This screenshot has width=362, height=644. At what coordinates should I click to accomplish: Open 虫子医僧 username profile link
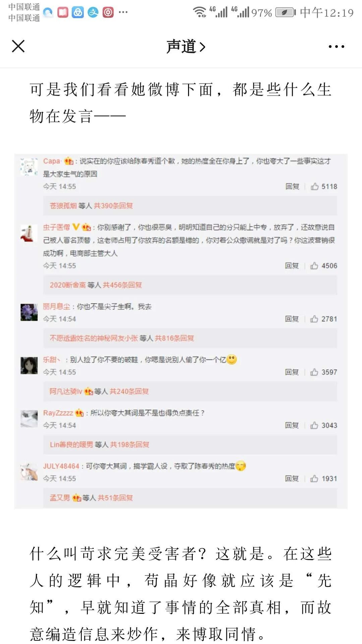[x=56, y=227]
